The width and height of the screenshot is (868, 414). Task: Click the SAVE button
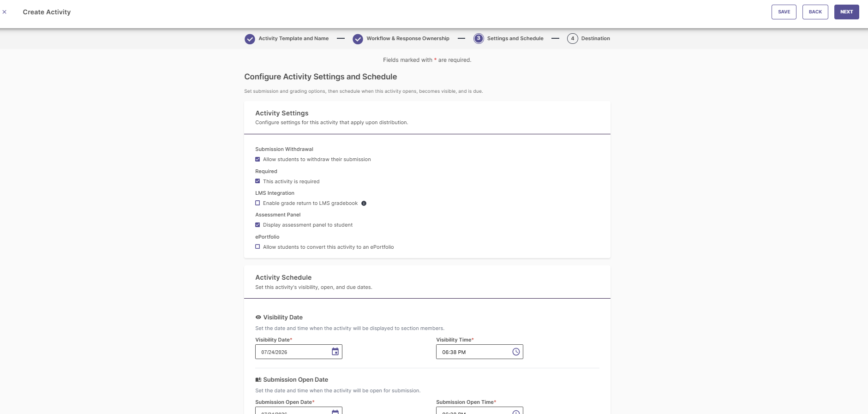point(784,12)
